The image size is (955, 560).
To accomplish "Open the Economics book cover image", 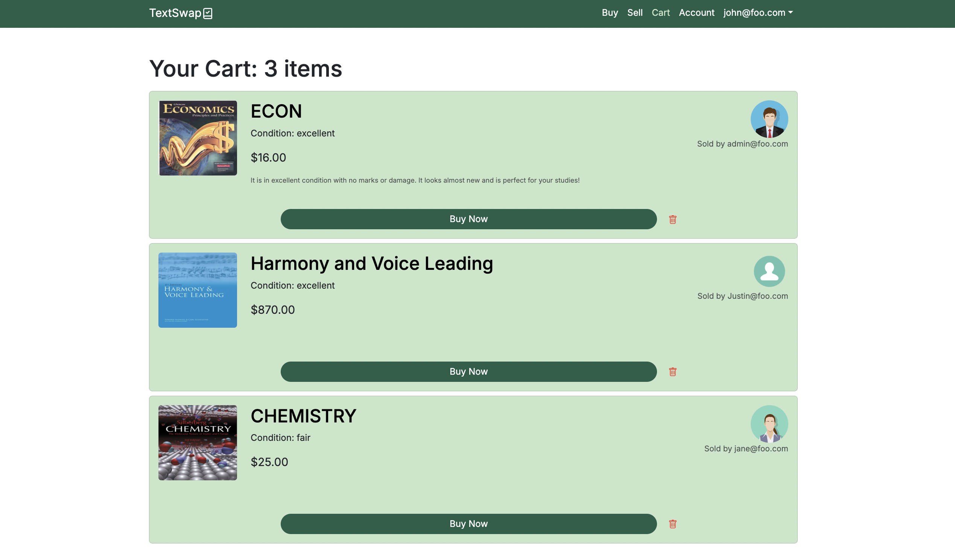I will (198, 138).
